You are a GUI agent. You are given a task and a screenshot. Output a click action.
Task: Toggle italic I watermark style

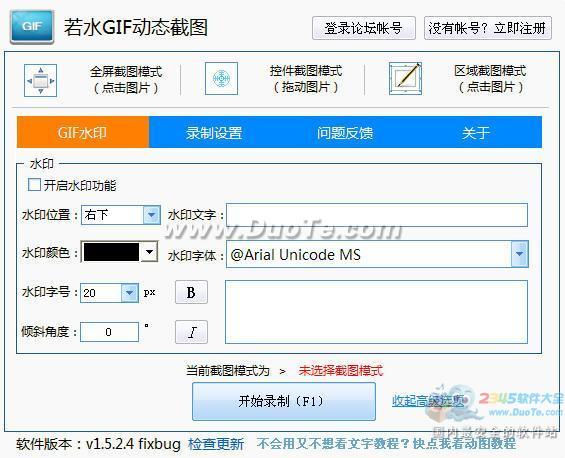[x=191, y=332]
